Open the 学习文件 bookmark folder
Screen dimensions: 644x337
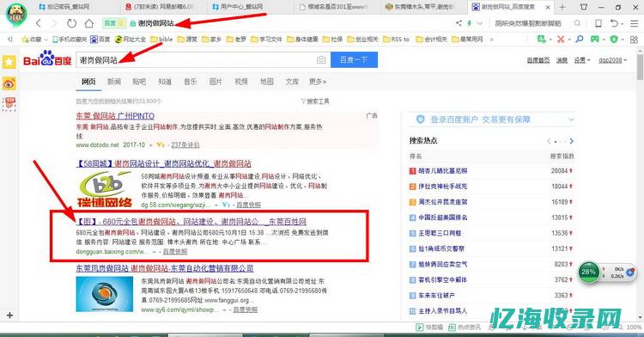[x=266, y=40]
